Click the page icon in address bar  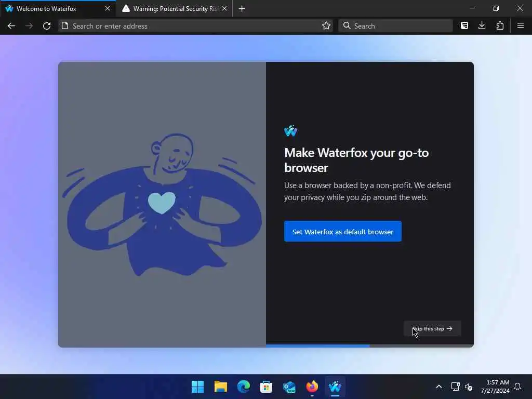[x=65, y=26]
